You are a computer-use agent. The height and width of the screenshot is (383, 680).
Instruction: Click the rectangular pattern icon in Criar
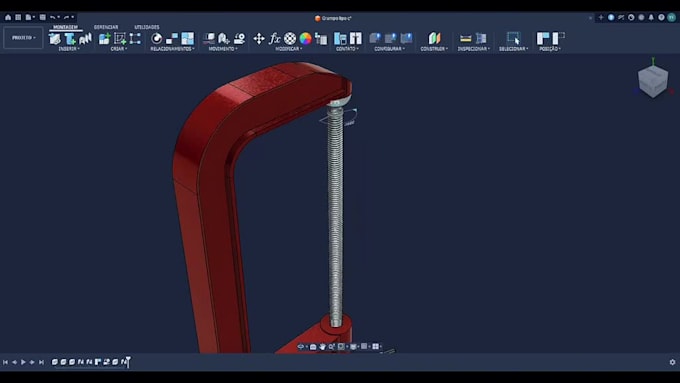coord(135,39)
